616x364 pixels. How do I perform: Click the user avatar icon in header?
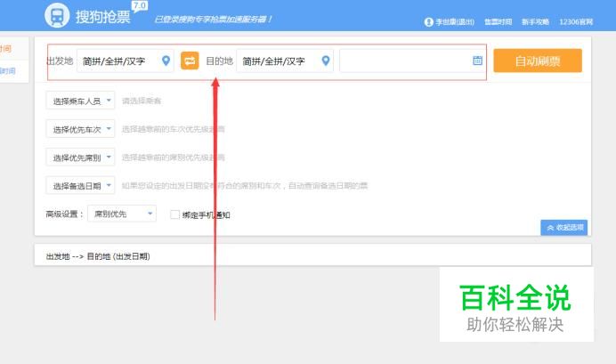click(428, 22)
